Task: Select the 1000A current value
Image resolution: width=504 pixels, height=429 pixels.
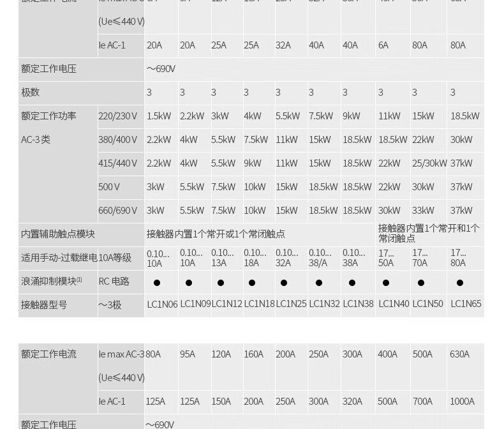Action: [462, 402]
